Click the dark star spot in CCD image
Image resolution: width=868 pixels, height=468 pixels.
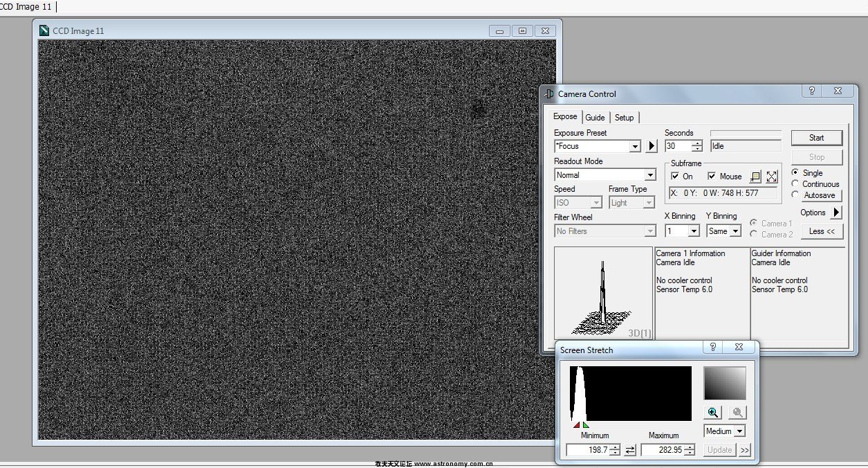(479, 109)
